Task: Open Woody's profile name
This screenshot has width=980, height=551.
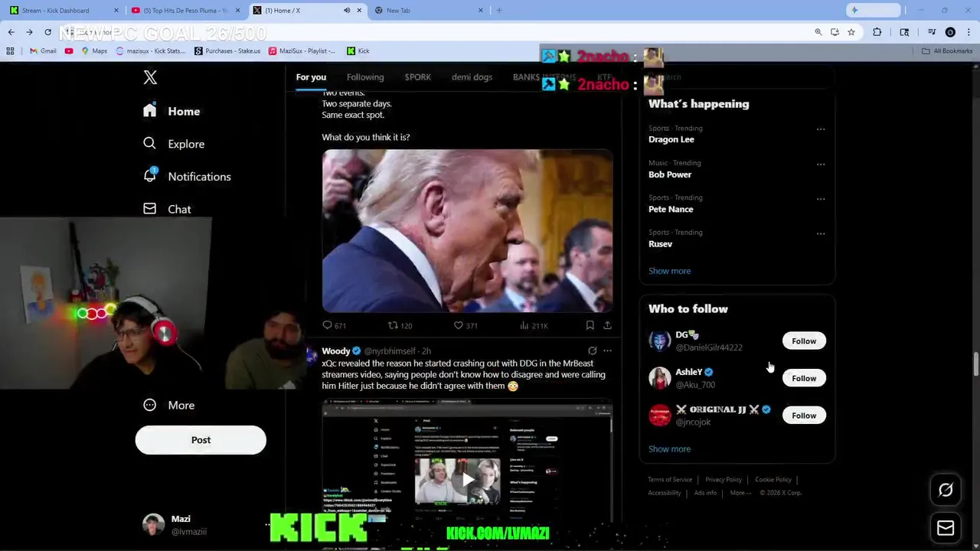Action: point(336,350)
